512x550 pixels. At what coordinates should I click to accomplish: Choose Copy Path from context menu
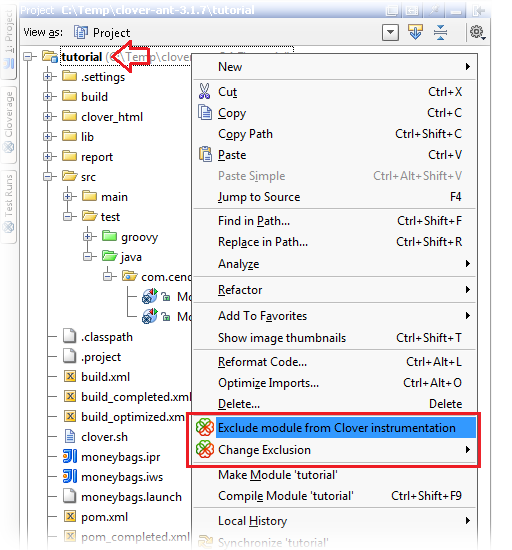(x=335, y=134)
